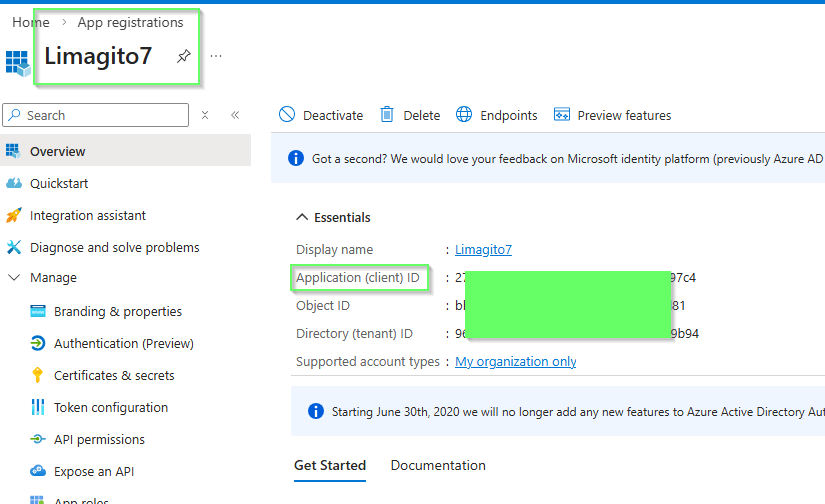Viewport: 825px width, 504px height.
Task: Click the Display name label
Action: (335, 249)
